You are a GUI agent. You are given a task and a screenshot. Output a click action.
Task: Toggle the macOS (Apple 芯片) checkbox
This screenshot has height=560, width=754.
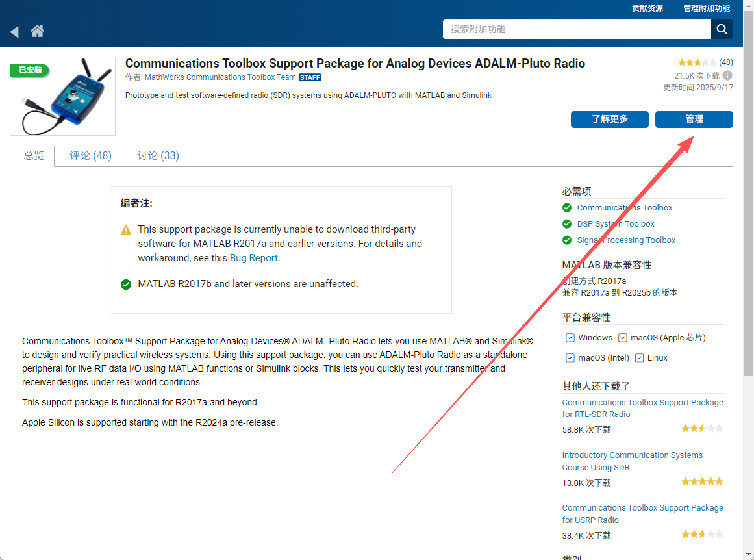coord(622,338)
